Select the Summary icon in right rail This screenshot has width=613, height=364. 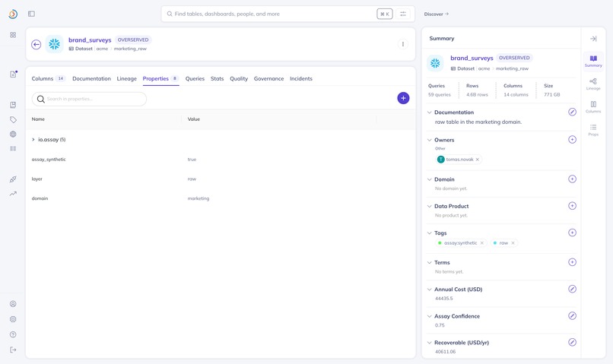click(x=593, y=61)
